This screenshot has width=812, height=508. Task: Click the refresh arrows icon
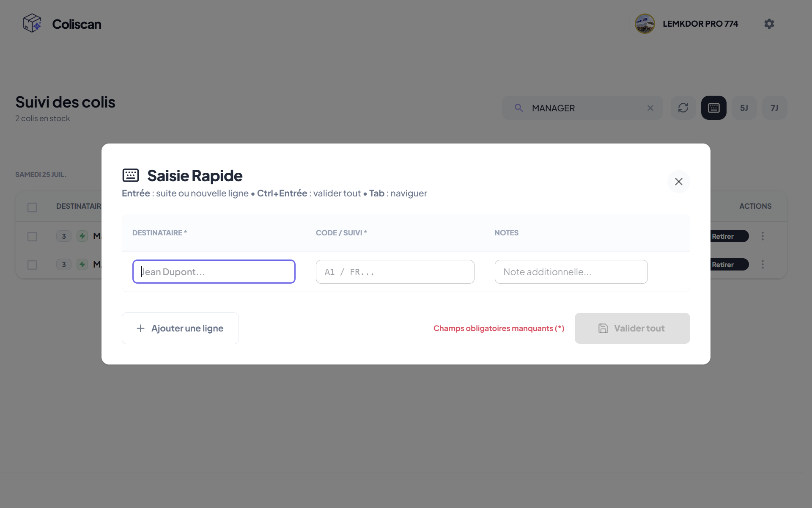point(683,108)
